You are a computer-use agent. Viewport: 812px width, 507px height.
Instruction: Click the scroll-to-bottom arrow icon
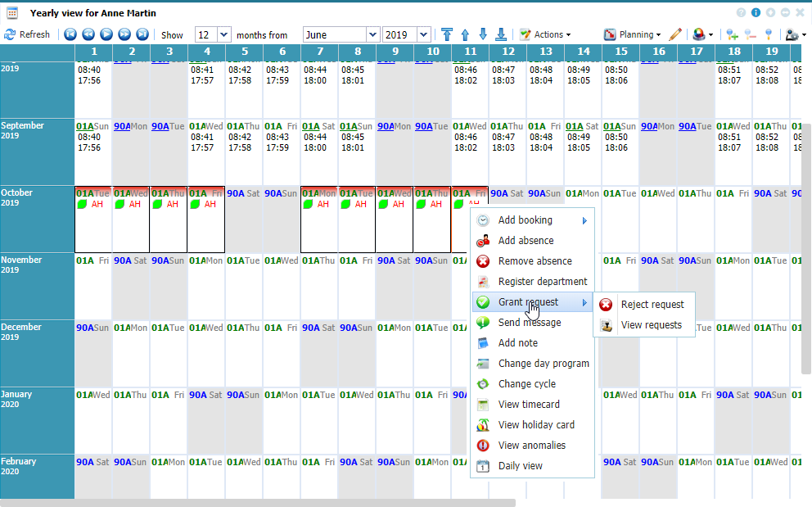(x=501, y=34)
